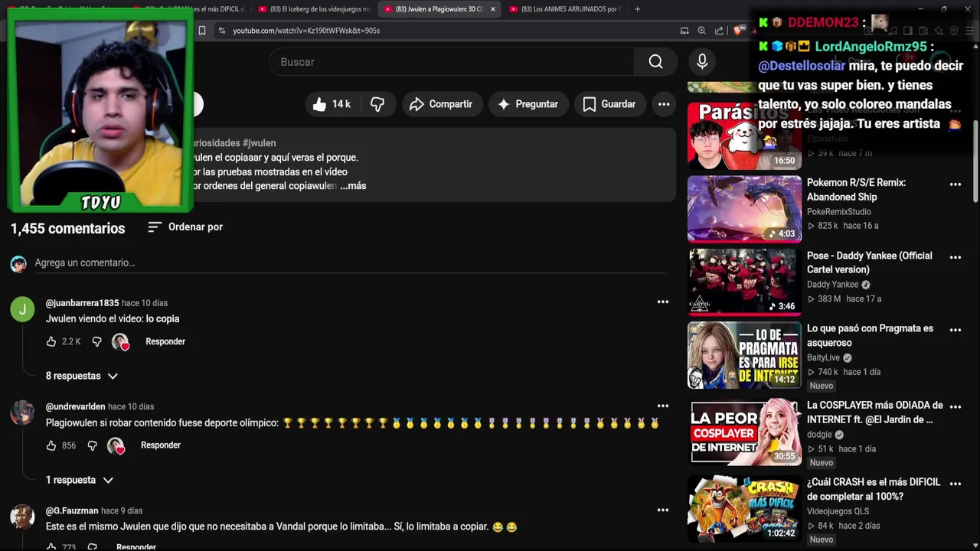Image resolution: width=980 pixels, height=551 pixels.
Task: Open site settings icon in address bar
Action: coord(221,31)
